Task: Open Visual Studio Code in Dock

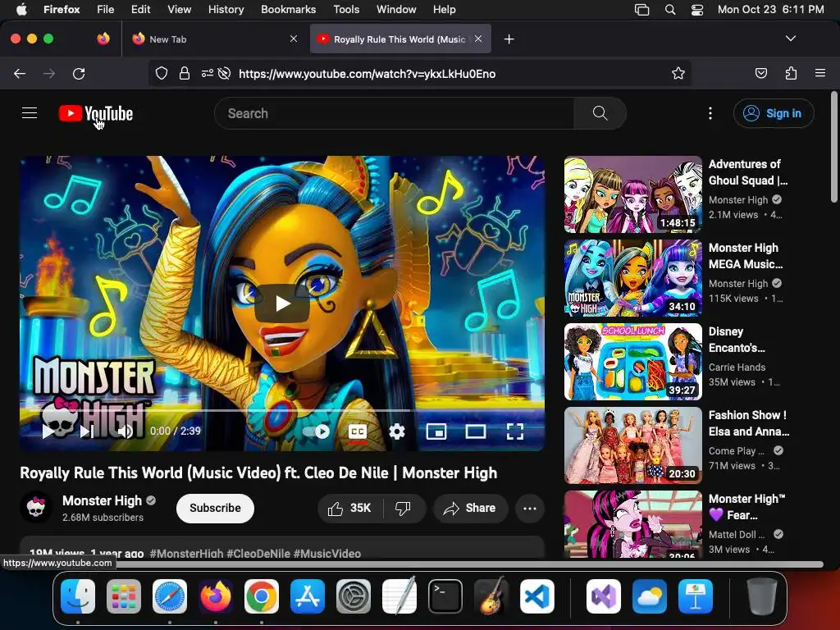Action: [x=536, y=596]
